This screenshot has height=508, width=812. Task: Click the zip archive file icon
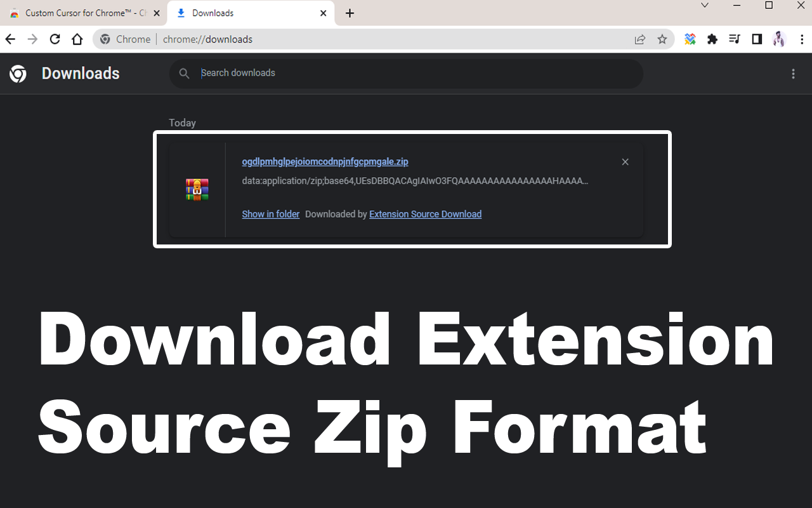tap(197, 189)
